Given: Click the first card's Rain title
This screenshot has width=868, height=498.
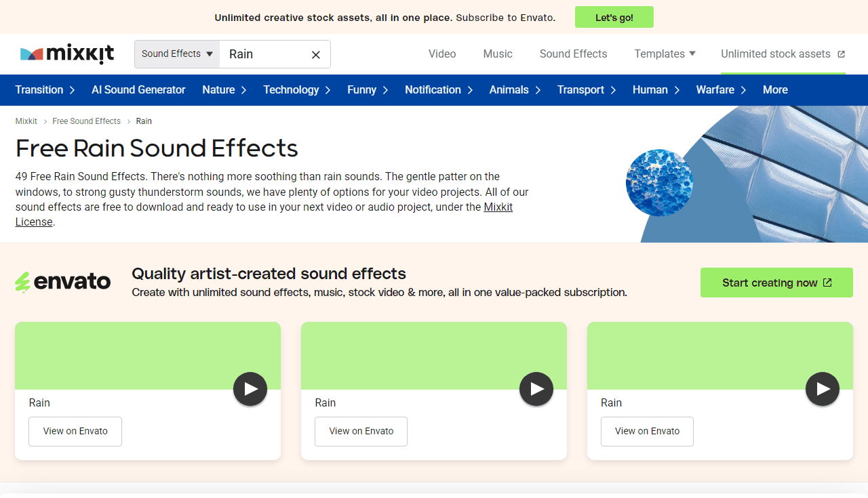Looking at the screenshot, I should click(x=39, y=402).
